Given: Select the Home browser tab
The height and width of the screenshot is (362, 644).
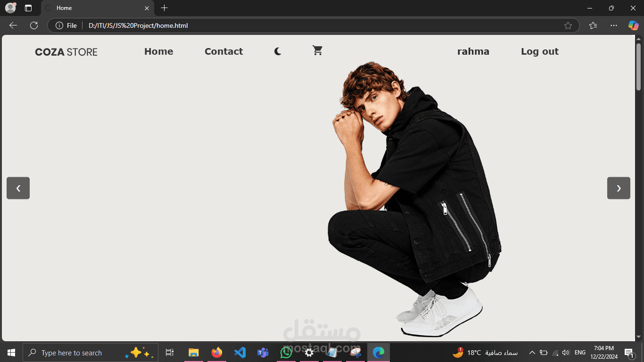Looking at the screenshot, I should click(98, 8).
